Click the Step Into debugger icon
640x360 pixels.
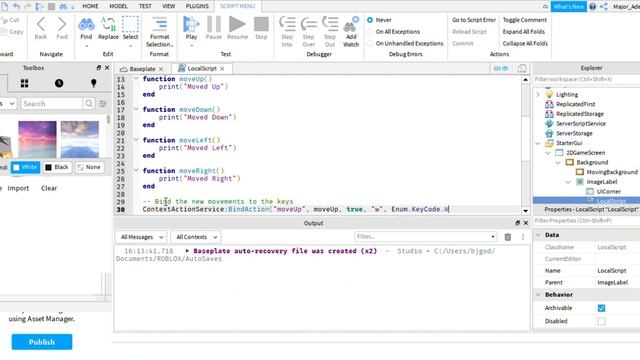pos(287,24)
